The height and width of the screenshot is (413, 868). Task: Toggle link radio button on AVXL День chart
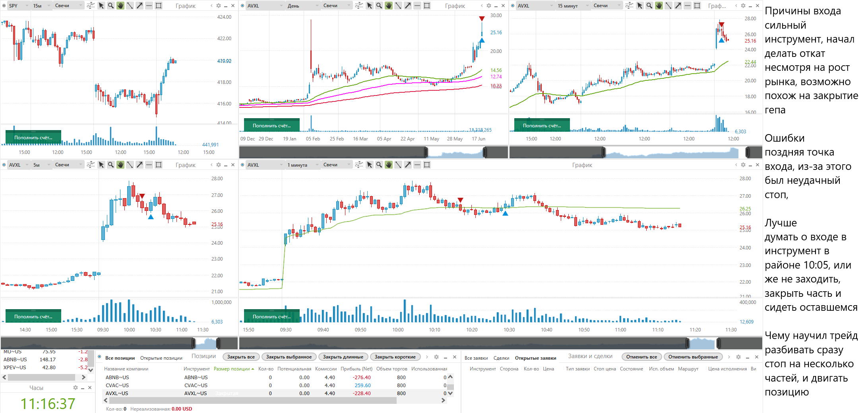tap(242, 6)
